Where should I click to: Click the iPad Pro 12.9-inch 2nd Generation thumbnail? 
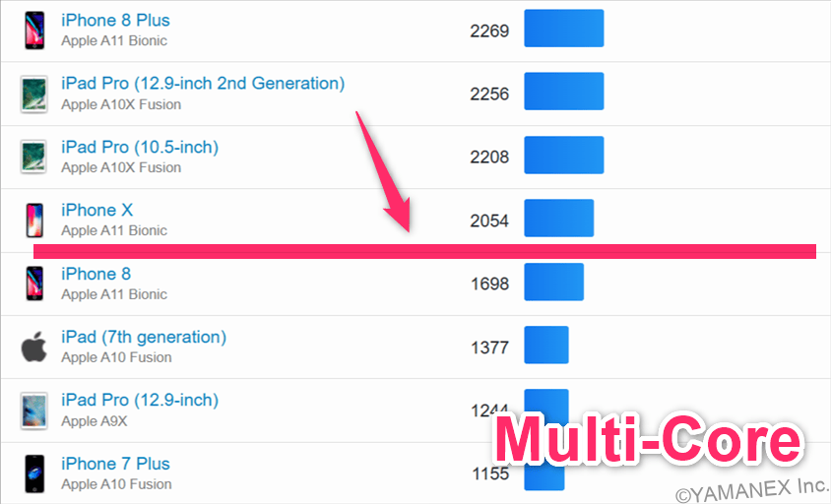[x=33, y=94]
